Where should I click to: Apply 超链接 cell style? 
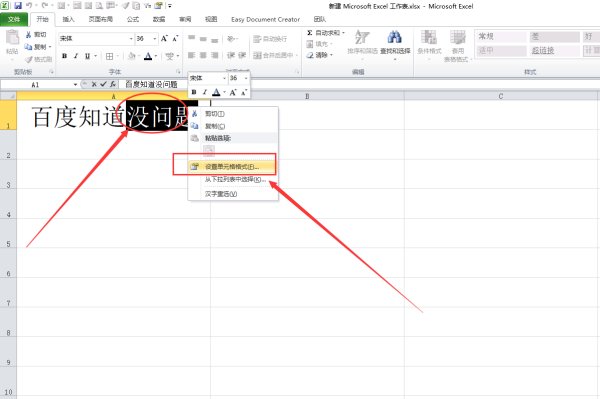click(x=554, y=50)
